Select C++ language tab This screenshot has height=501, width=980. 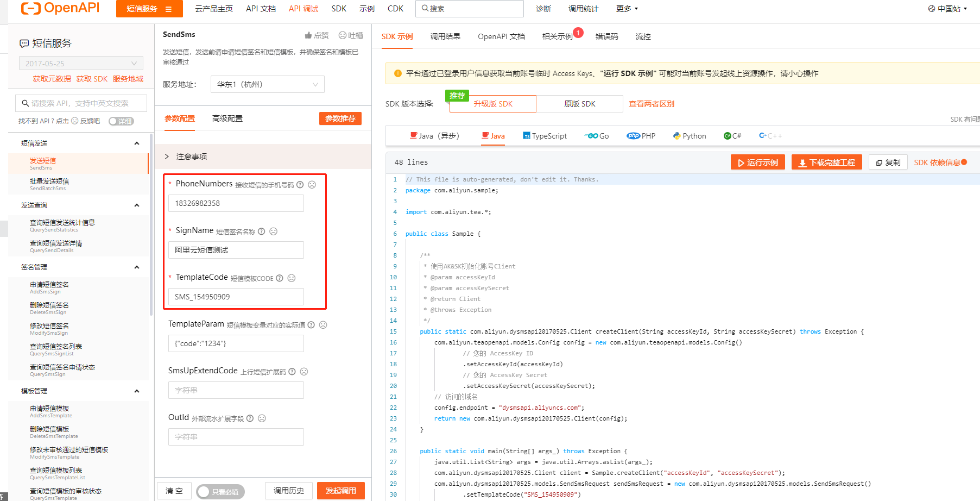click(x=770, y=136)
